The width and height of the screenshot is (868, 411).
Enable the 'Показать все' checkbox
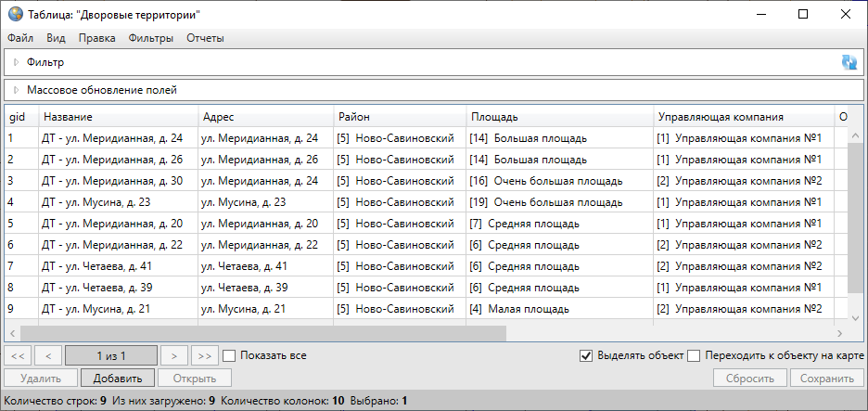pos(229,355)
